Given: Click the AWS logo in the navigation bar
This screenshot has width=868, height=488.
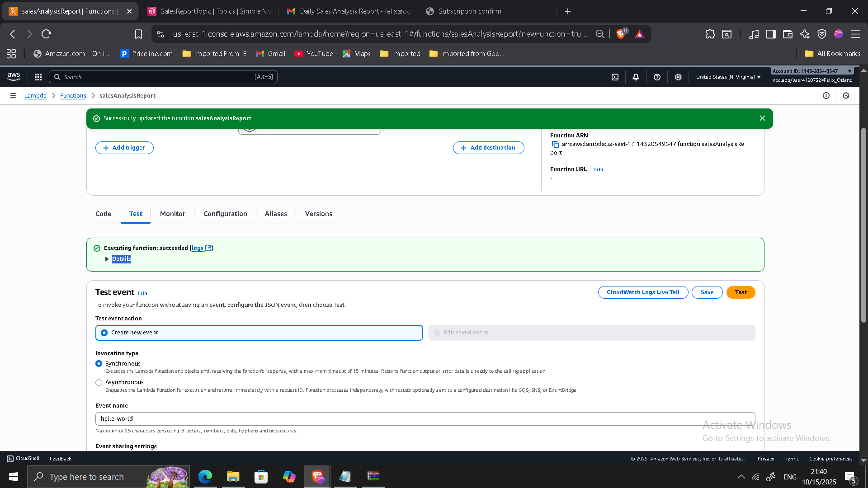Looking at the screenshot, I should click(x=14, y=76).
